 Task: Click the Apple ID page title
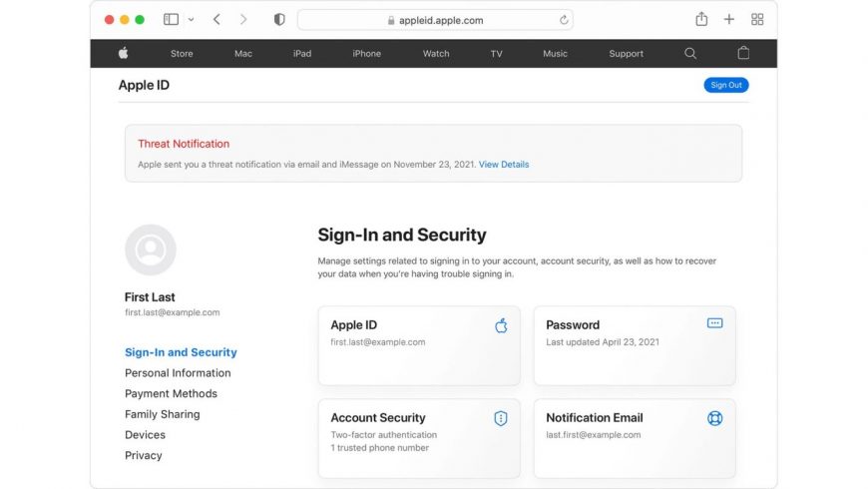click(144, 85)
